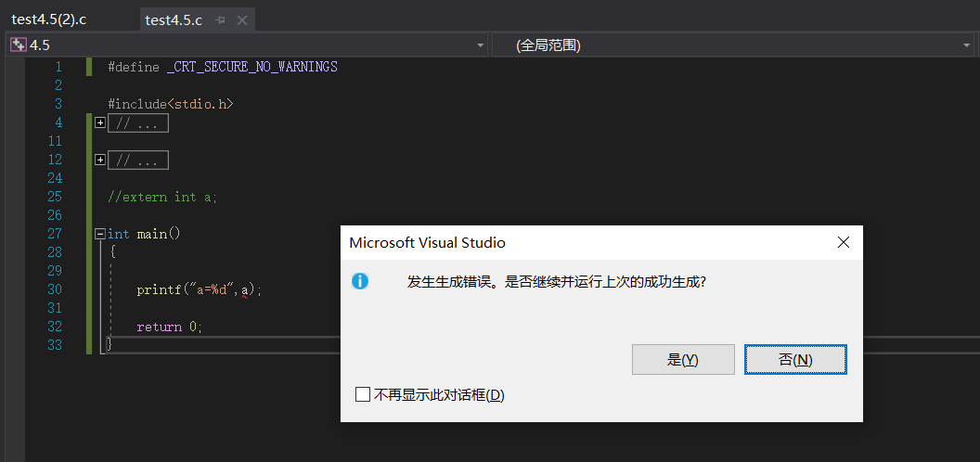The height and width of the screenshot is (462, 980).
Task: Click the closing brace on line 33
Action: 110,344
